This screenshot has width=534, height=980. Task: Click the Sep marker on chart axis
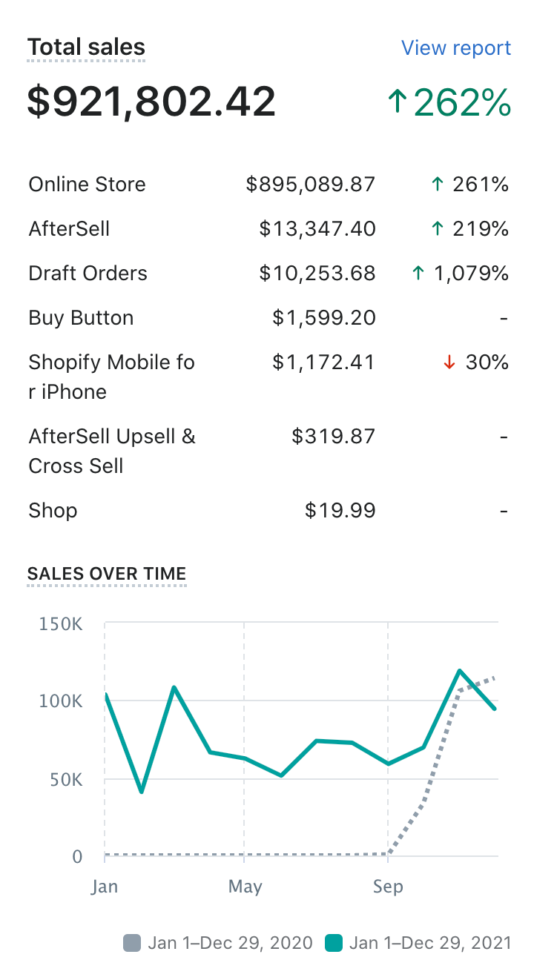pyautogui.click(x=388, y=887)
